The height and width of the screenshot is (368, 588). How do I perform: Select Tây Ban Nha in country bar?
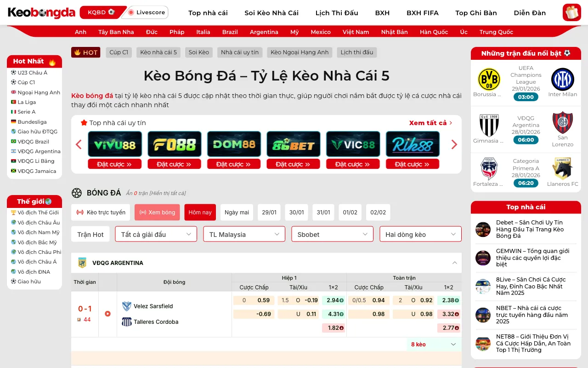pos(116,32)
